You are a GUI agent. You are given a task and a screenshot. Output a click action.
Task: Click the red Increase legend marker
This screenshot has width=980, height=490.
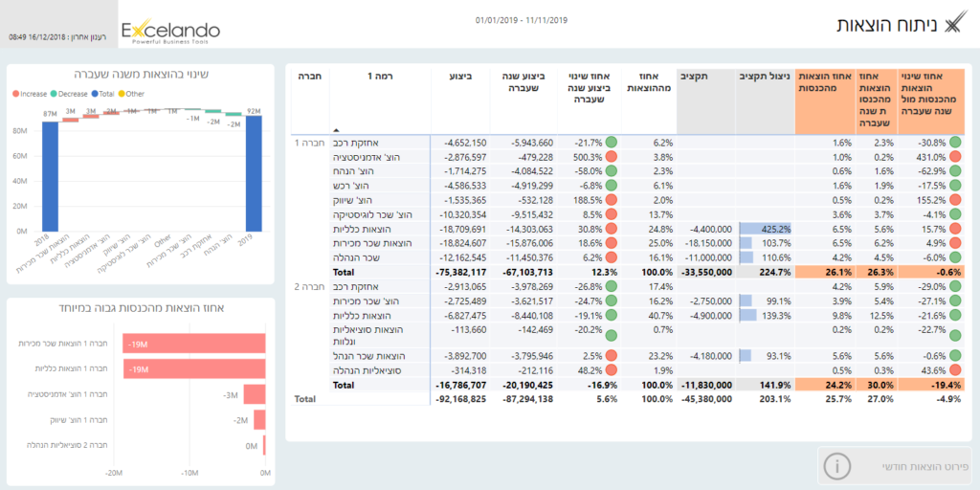pyautogui.click(x=17, y=94)
